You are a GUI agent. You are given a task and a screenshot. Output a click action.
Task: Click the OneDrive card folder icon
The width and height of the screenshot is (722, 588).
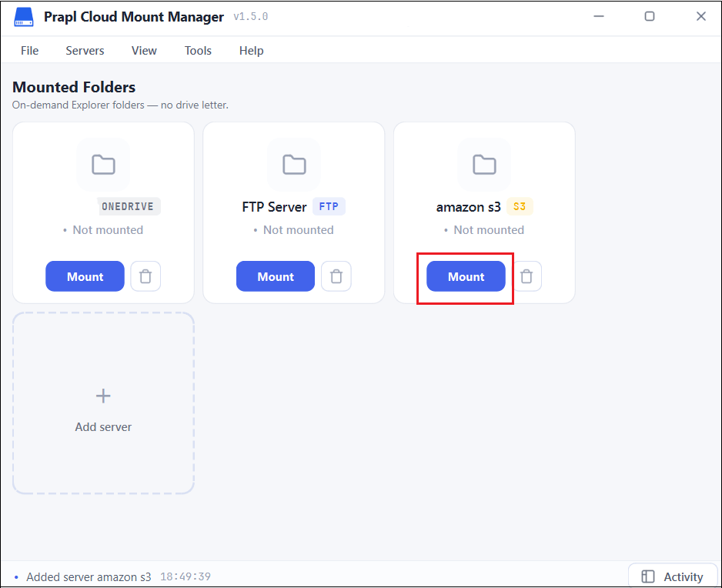tap(103, 165)
